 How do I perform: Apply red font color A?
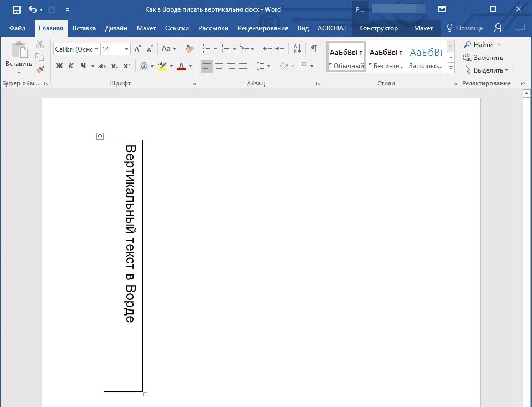[x=181, y=66]
